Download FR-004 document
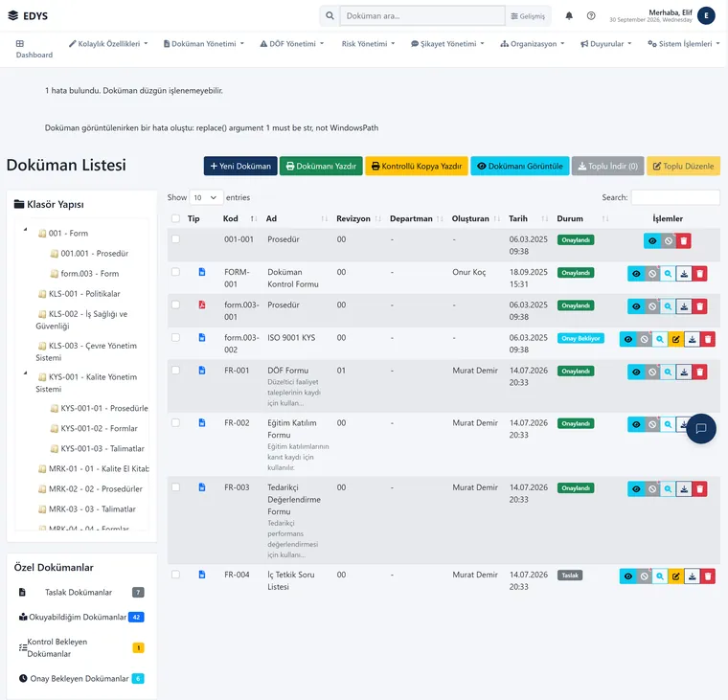This screenshot has width=728, height=700. (x=692, y=576)
